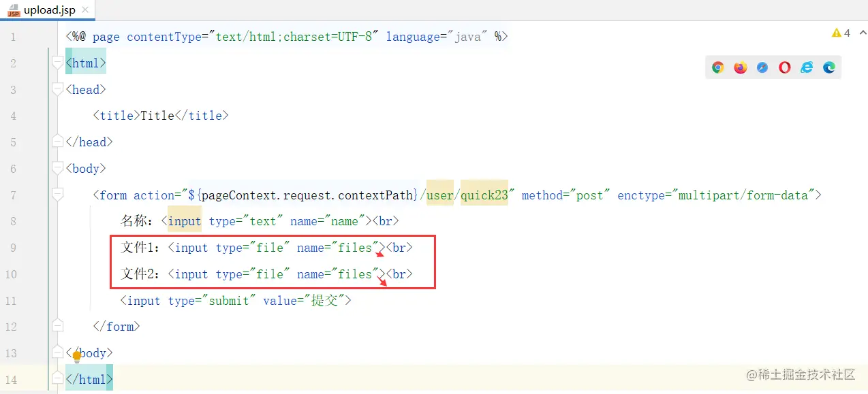868x394 pixels.
Task: Open page in Chrome browser icon
Action: pyautogui.click(x=718, y=67)
